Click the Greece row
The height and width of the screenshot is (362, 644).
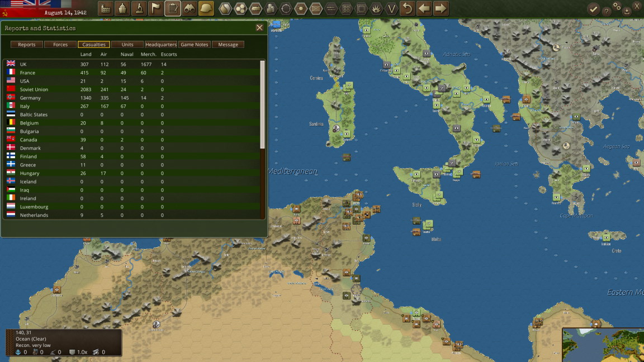(131, 165)
